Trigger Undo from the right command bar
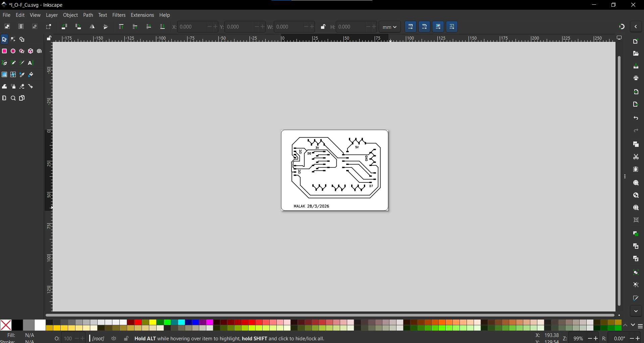This screenshot has width=644, height=343. pos(636,118)
